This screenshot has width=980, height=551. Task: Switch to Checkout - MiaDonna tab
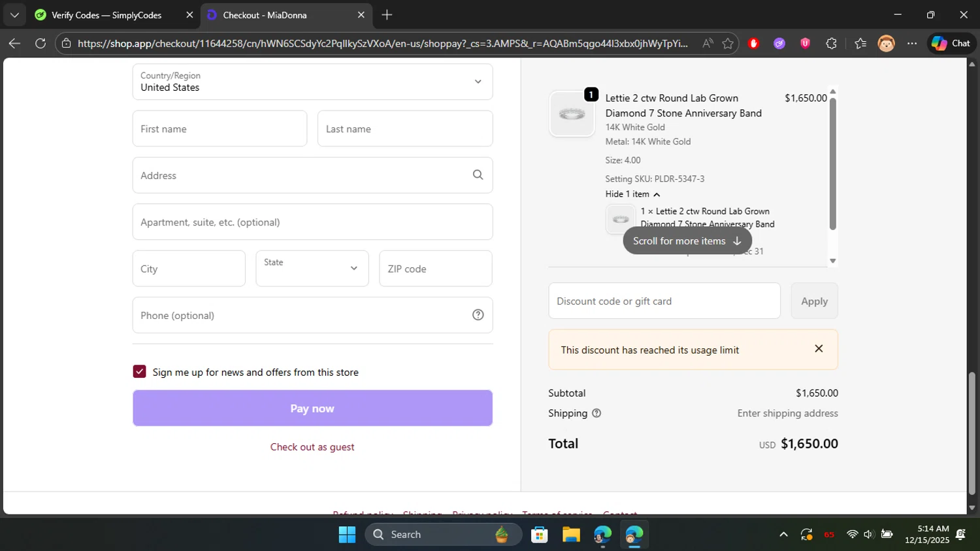coord(286,15)
